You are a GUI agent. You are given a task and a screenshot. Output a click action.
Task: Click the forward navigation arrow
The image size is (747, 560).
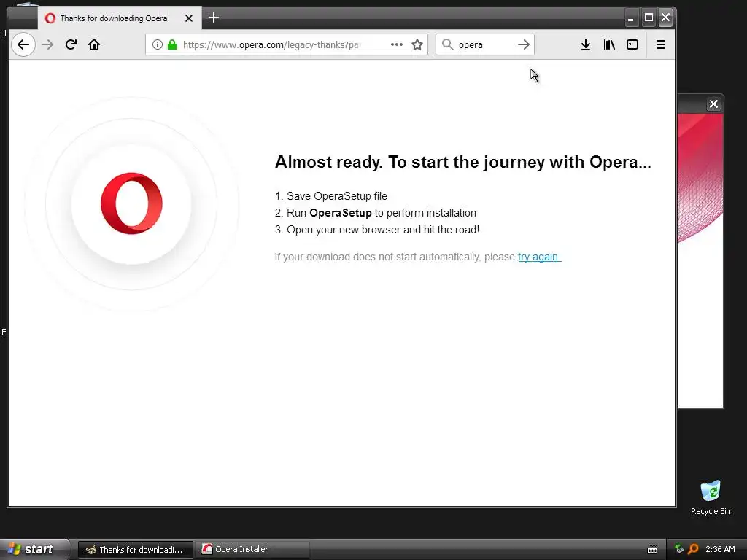[x=47, y=44]
